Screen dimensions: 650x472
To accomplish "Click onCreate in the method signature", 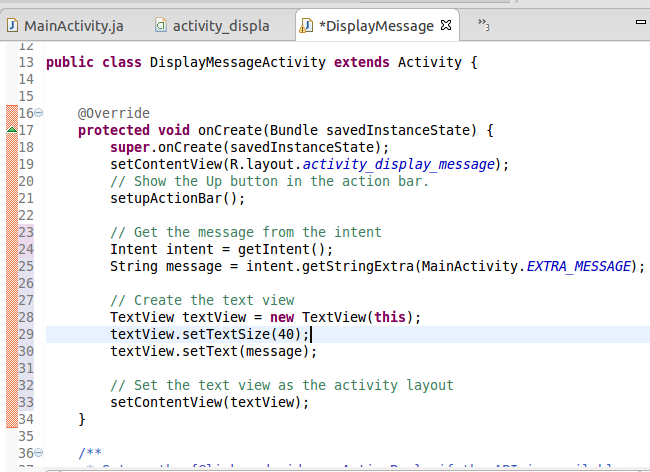I will pos(230,130).
